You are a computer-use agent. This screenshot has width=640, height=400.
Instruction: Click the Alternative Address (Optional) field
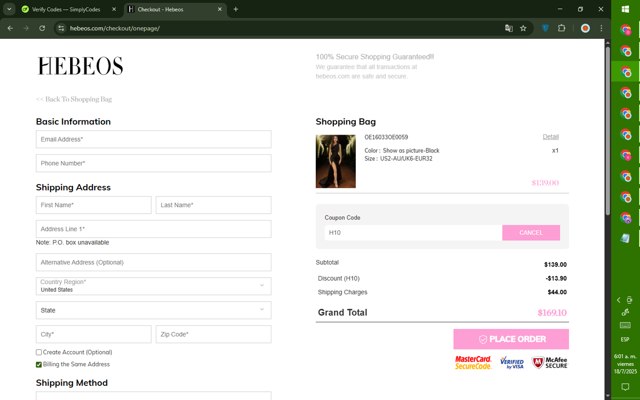(153, 262)
